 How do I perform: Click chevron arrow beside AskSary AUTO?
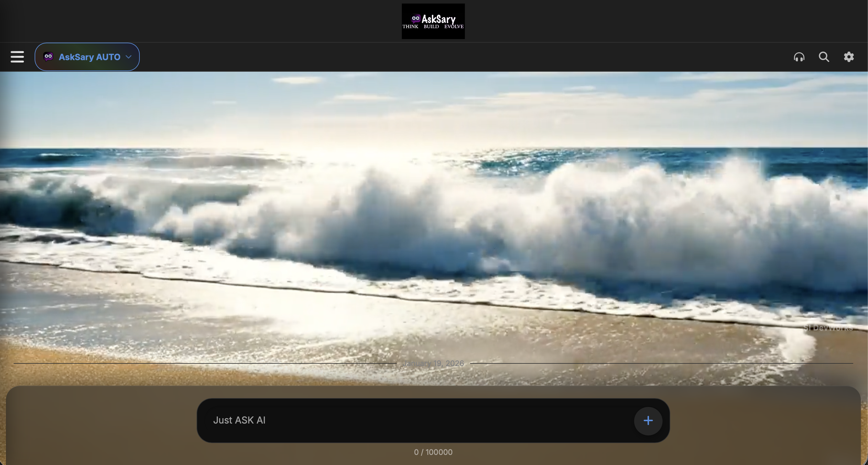point(128,57)
